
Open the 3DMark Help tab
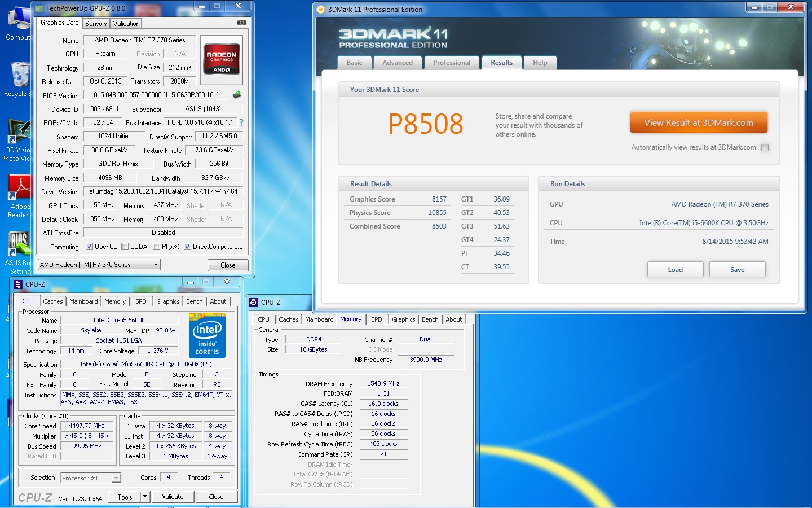(x=540, y=63)
